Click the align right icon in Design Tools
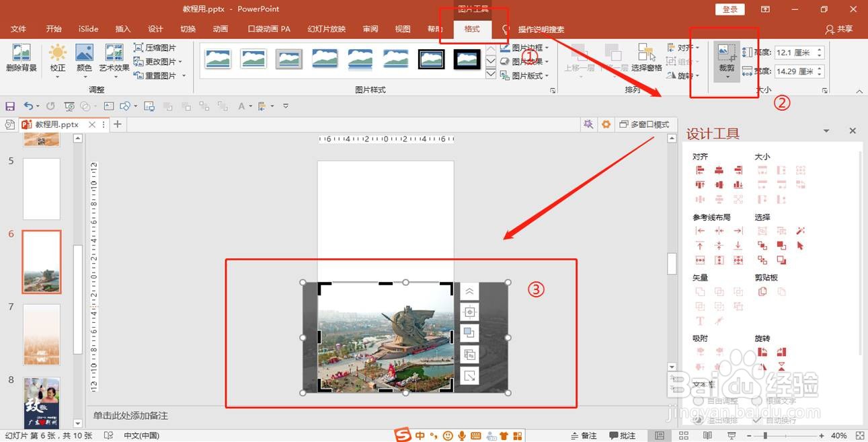 coord(738,171)
